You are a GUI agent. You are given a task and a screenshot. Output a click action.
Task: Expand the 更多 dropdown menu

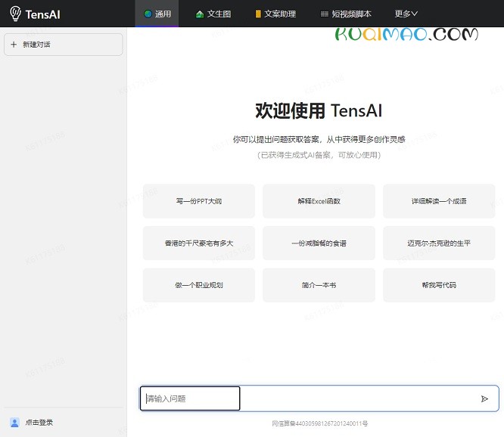point(406,14)
